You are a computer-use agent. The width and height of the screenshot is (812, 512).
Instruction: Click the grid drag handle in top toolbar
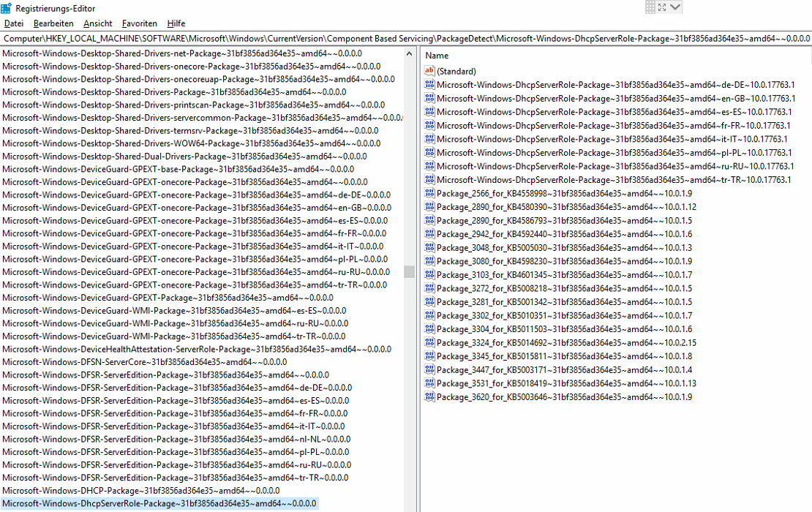tap(650, 7)
